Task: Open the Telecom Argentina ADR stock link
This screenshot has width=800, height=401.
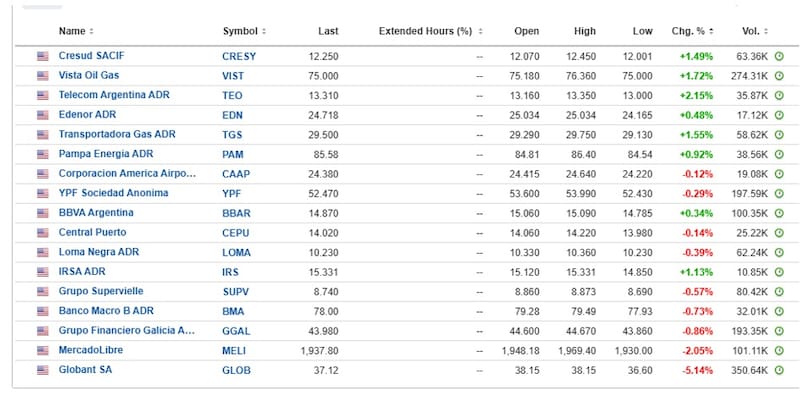Action: [x=114, y=95]
